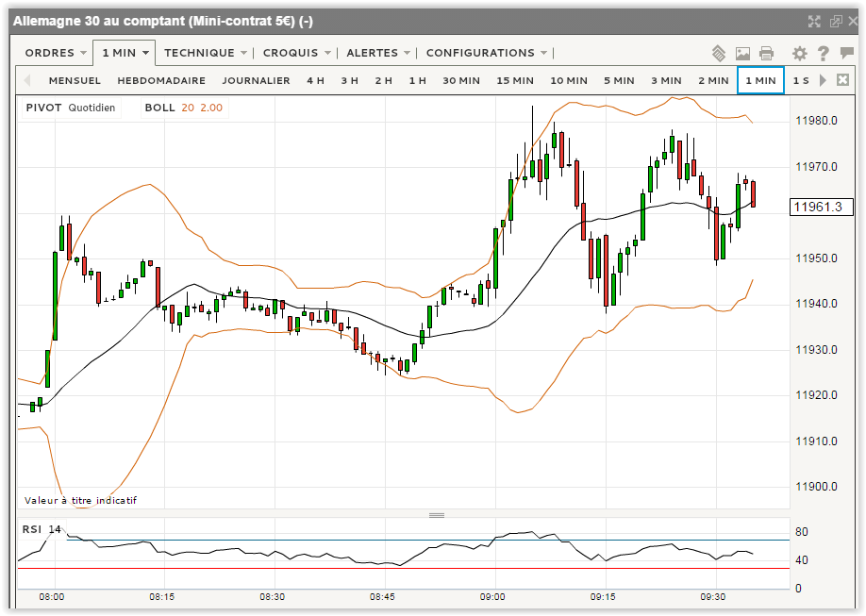Image resolution: width=866 pixels, height=616 pixels.
Task: Switch to the 2 MIN timeframe
Action: 713,81
